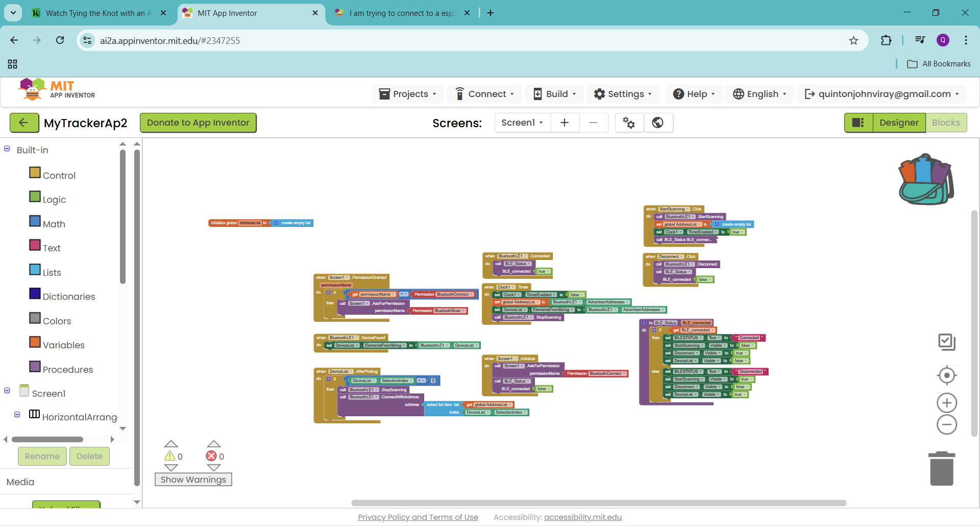This screenshot has width=980, height=526.
Task: Open project properties gear icon
Action: pyautogui.click(x=629, y=123)
